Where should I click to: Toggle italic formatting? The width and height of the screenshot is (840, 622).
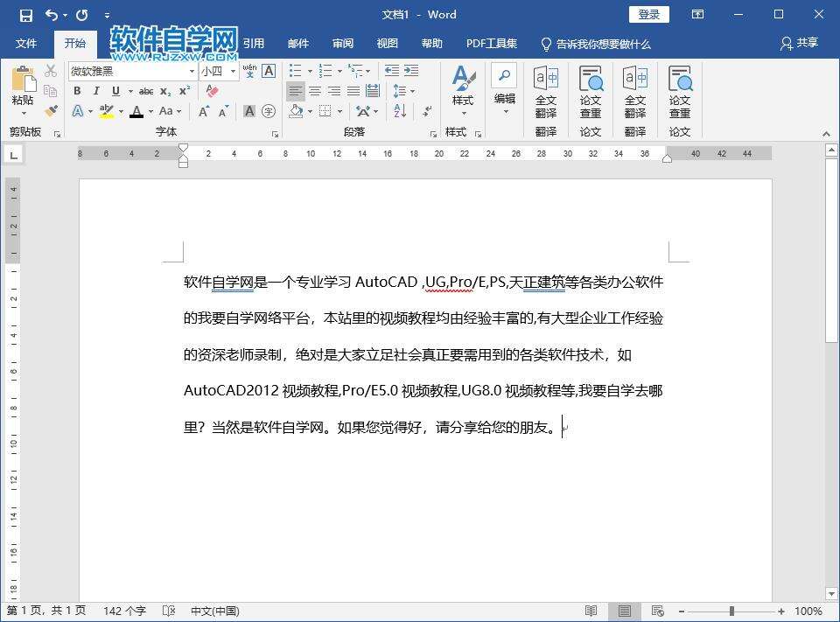[96, 91]
